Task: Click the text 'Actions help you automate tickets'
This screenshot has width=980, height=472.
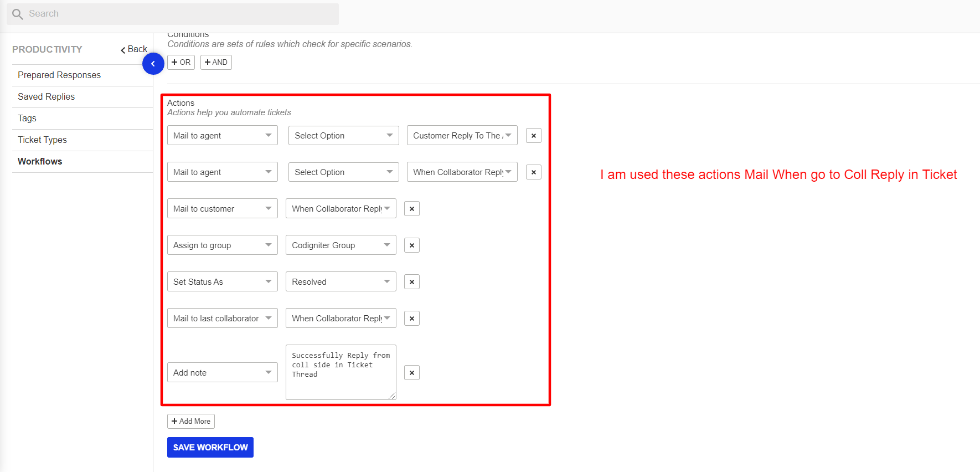Action: pos(229,112)
